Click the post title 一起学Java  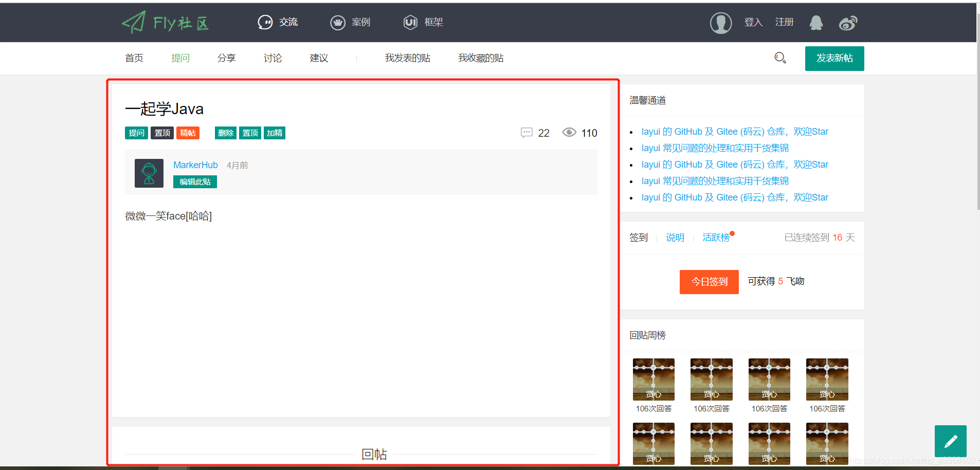(165, 109)
